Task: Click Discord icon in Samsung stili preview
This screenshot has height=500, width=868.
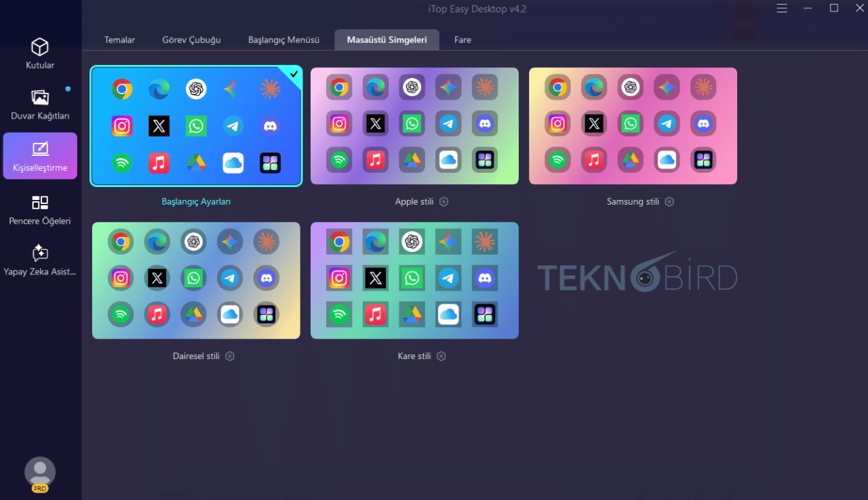Action: tap(703, 123)
